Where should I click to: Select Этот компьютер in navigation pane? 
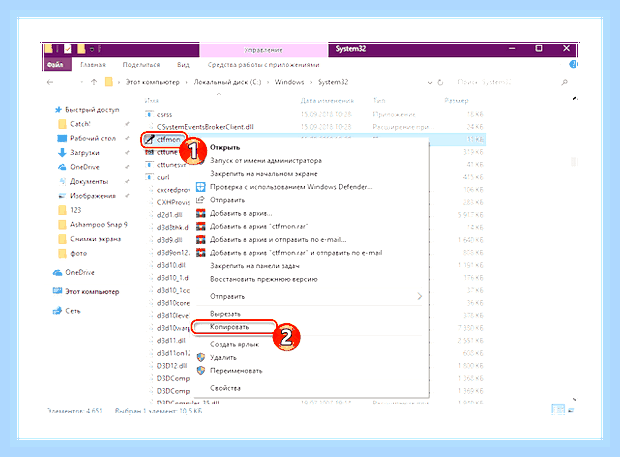click(x=92, y=291)
